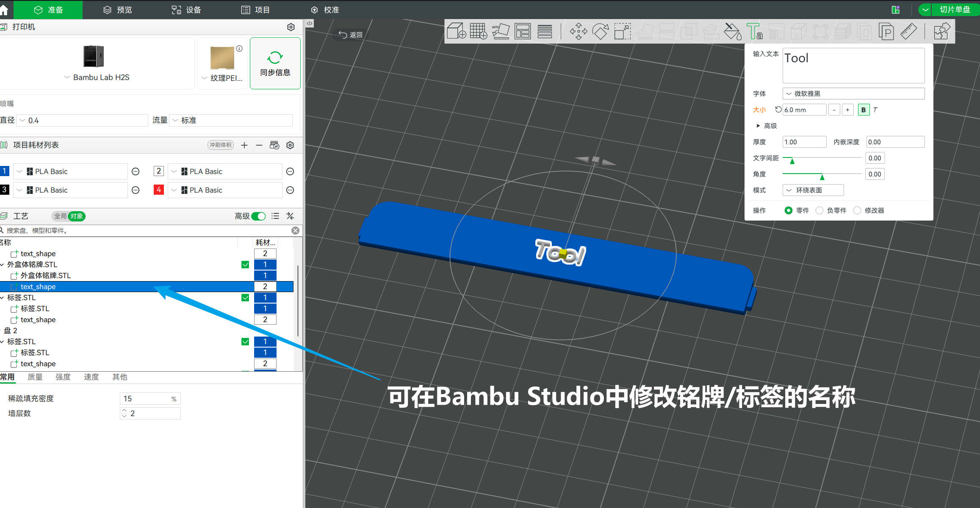Open filament 3 PLA Basic dropdown
980x508 pixels.
(x=70, y=190)
